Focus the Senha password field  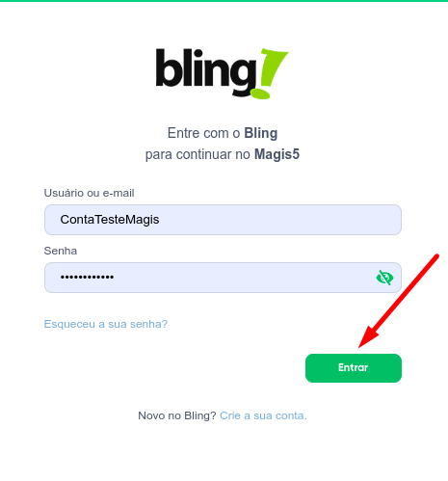pyautogui.click(x=223, y=278)
